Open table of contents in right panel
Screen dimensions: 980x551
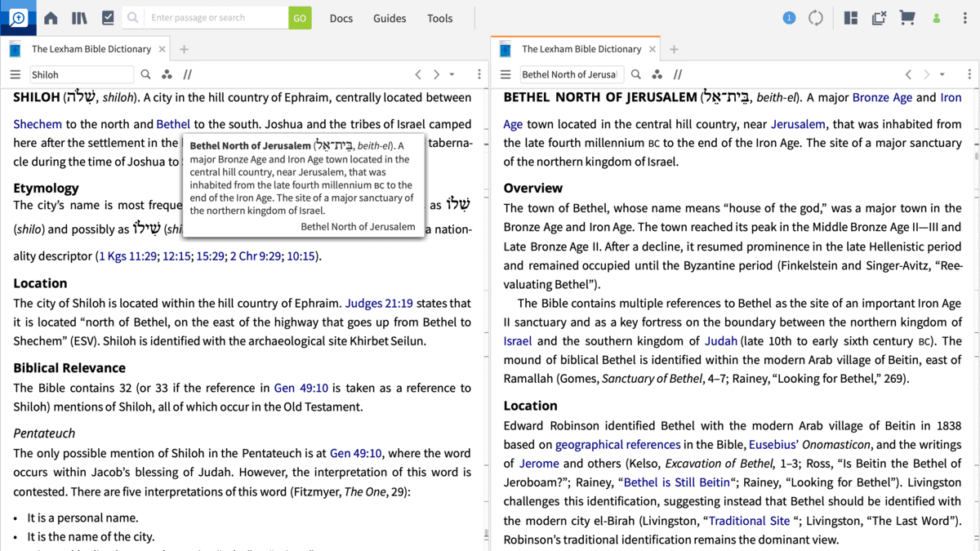[506, 74]
